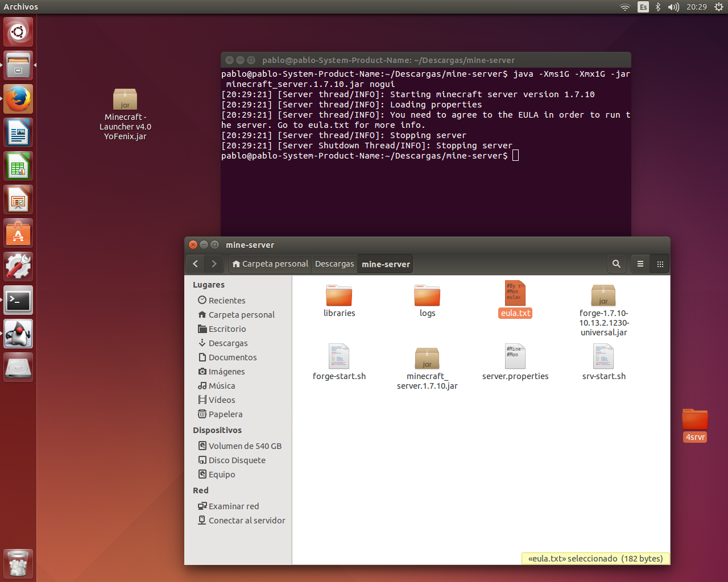Open the Bluetooth indicator menu
The image size is (728, 582).
(658, 7)
